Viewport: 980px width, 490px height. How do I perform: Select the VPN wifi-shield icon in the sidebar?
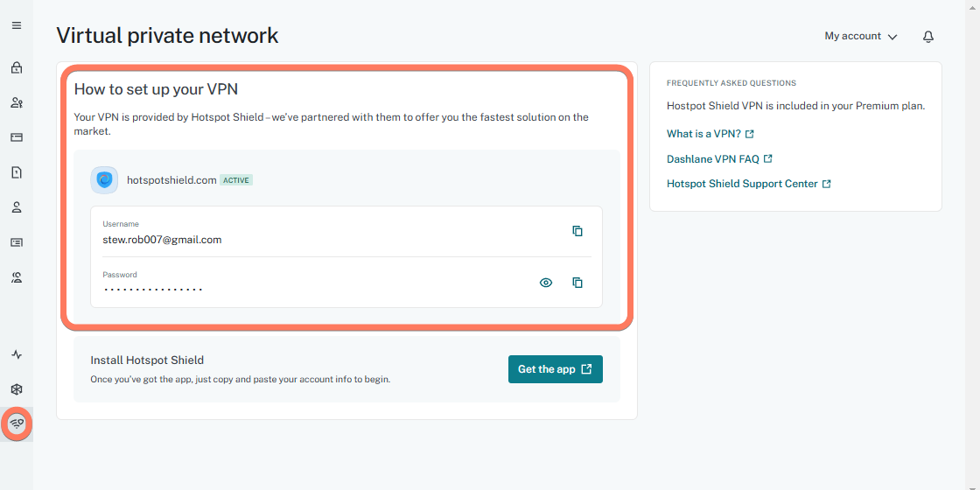coord(17,424)
